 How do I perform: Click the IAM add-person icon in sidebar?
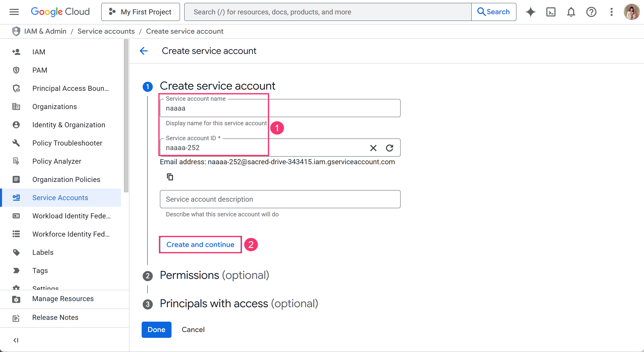click(16, 52)
